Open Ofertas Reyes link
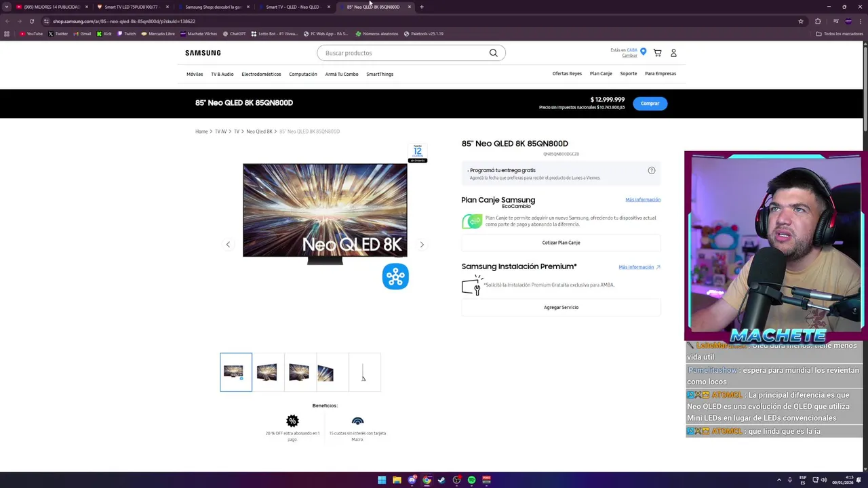This screenshot has width=868, height=488. click(567, 73)
